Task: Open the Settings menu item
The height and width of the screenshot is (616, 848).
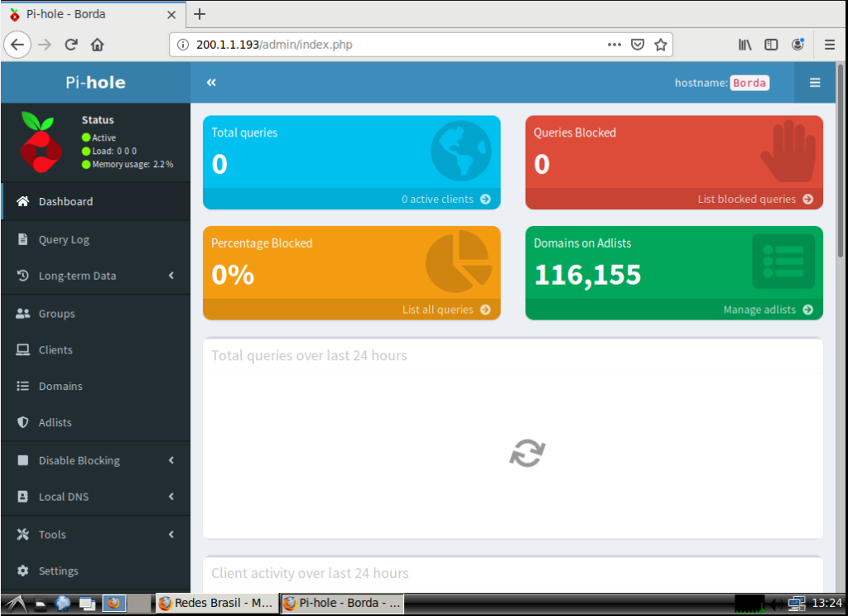Action: click(x=96, y=570)
